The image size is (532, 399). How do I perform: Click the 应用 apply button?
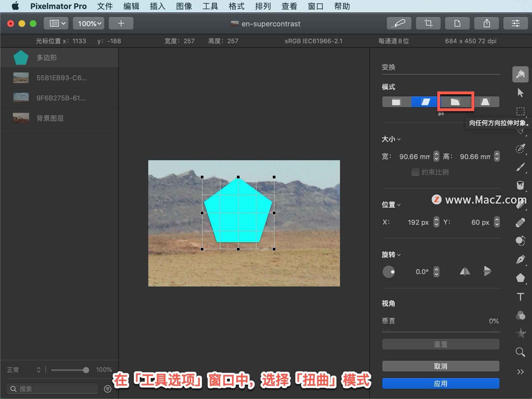pyautogui.click(x=441, y=384)
